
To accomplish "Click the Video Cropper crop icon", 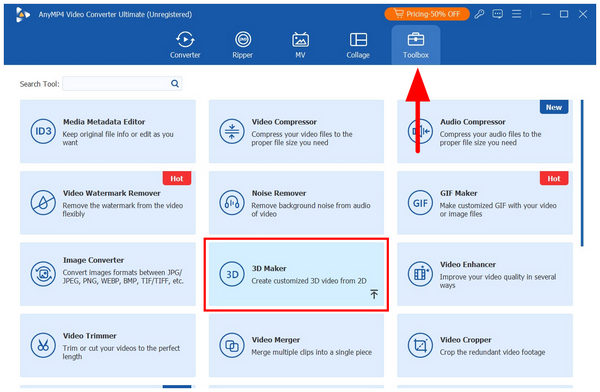I will pyautogui.click(x=420, y=345).
